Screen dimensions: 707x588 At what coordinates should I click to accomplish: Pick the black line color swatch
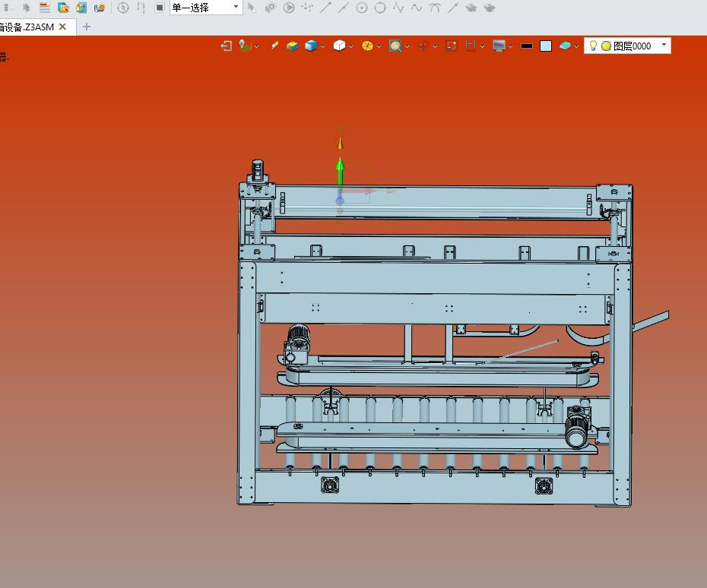click(527, 46)
